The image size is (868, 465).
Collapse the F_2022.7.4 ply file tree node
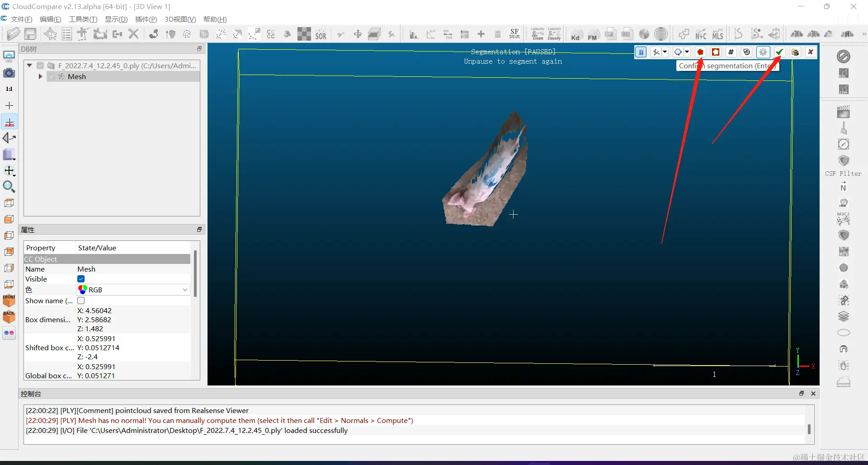click(29, 66)
